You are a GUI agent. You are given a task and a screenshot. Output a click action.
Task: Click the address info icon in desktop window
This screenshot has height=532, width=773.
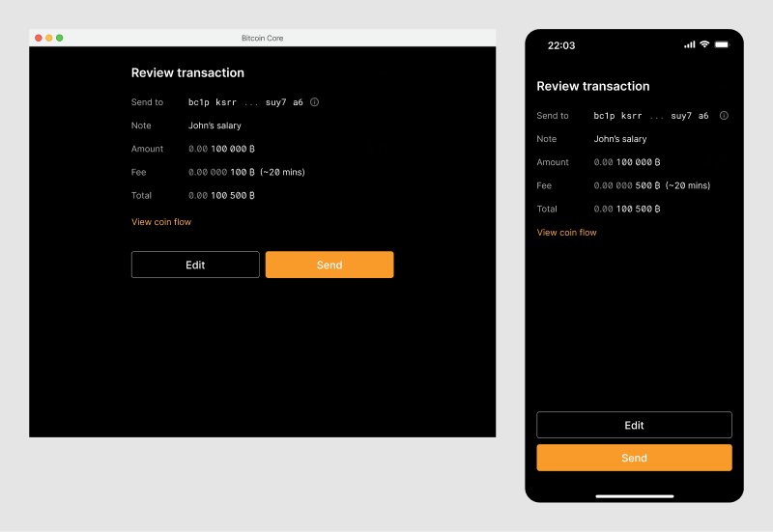315,102
